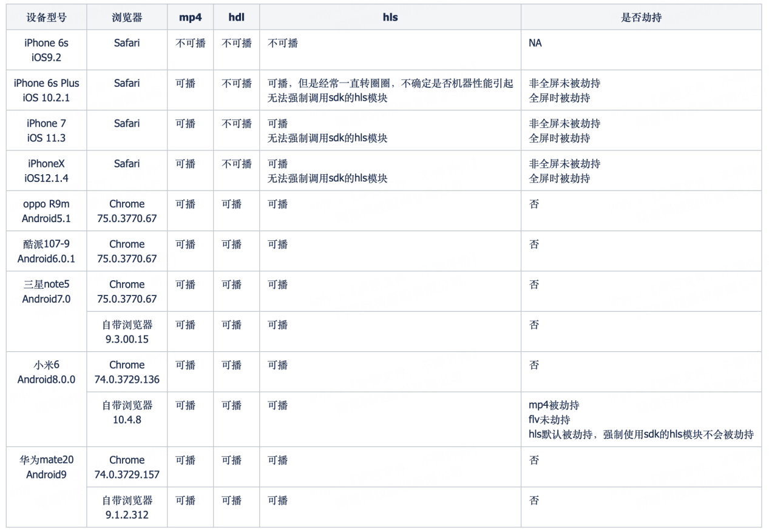
Task: Click the iPhone 7 iOS 11.3 cell
Action: [47, 130]
